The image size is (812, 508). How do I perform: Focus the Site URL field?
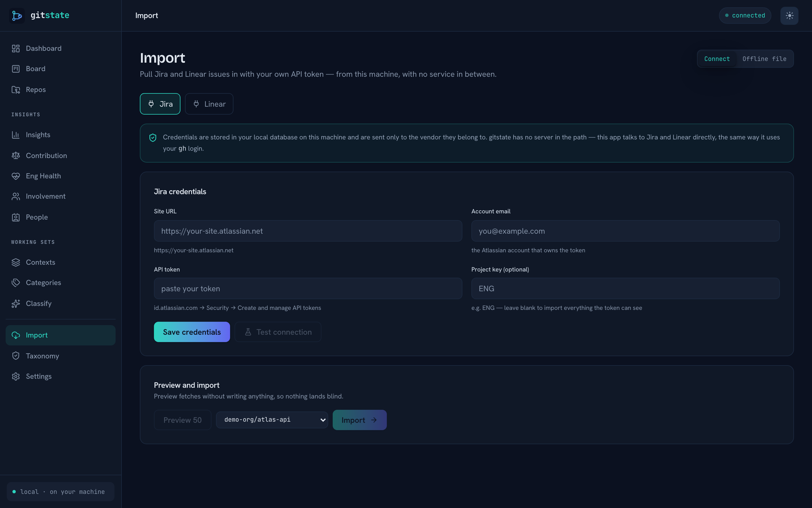308,231
